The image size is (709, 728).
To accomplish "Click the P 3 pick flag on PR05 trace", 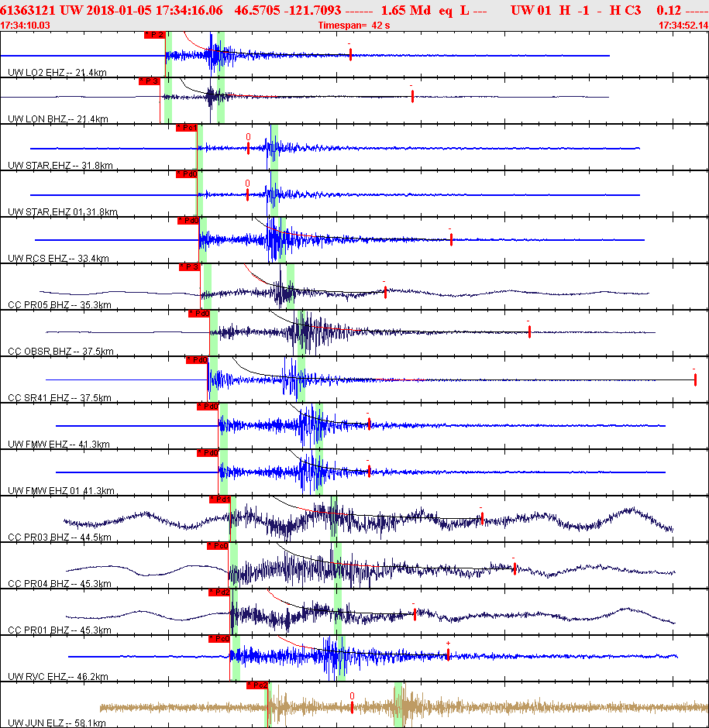I will point(190,267).
